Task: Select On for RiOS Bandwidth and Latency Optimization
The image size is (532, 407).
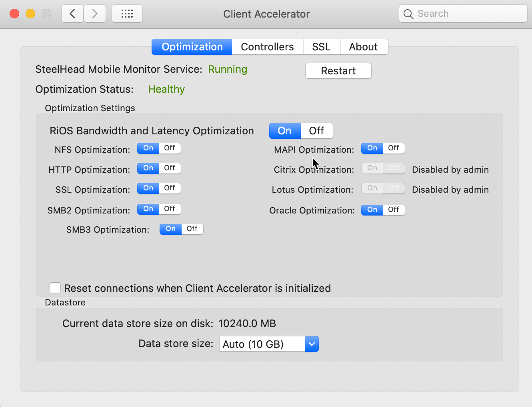Action: pos(285,131)
